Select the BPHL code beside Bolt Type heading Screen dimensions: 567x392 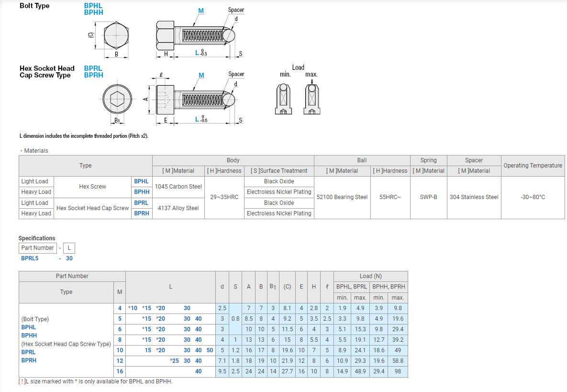coord(93,6)
